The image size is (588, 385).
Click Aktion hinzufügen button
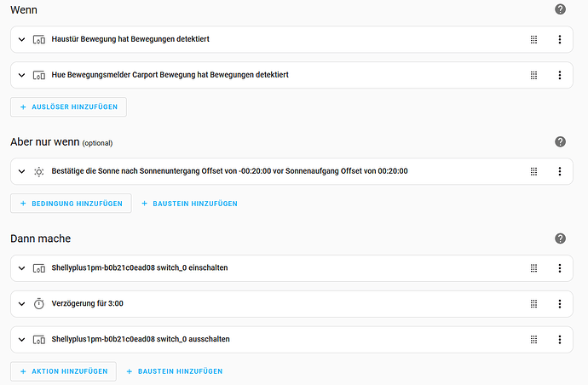63,371
